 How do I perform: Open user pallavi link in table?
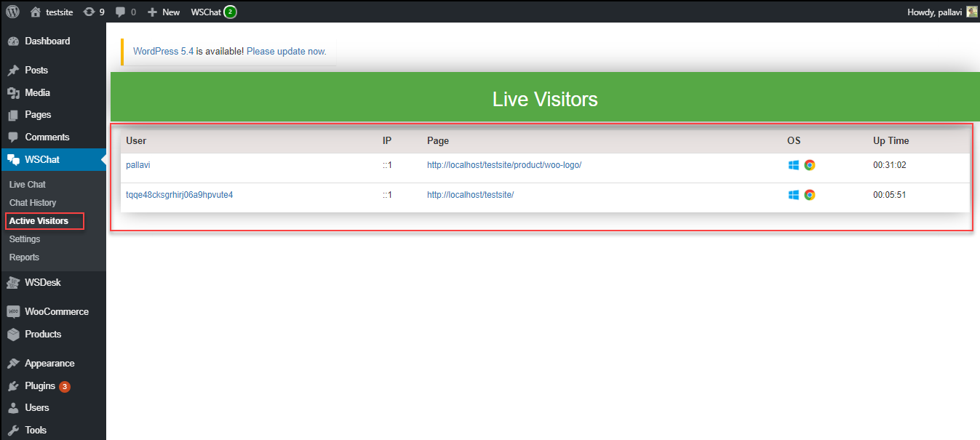click(138, 165)
